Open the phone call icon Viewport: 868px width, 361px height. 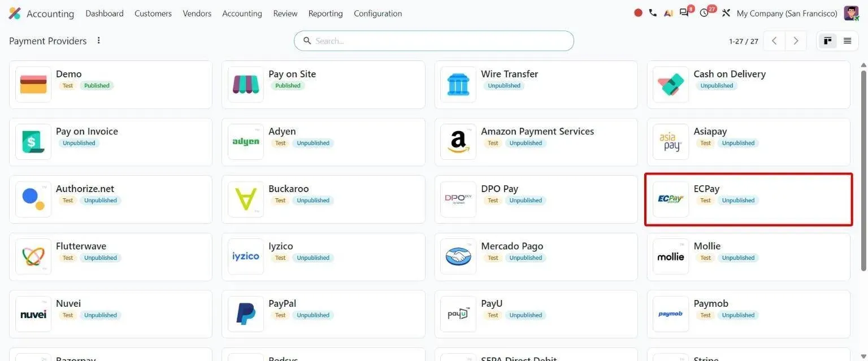pyautogui.click(x=653, y=13)
